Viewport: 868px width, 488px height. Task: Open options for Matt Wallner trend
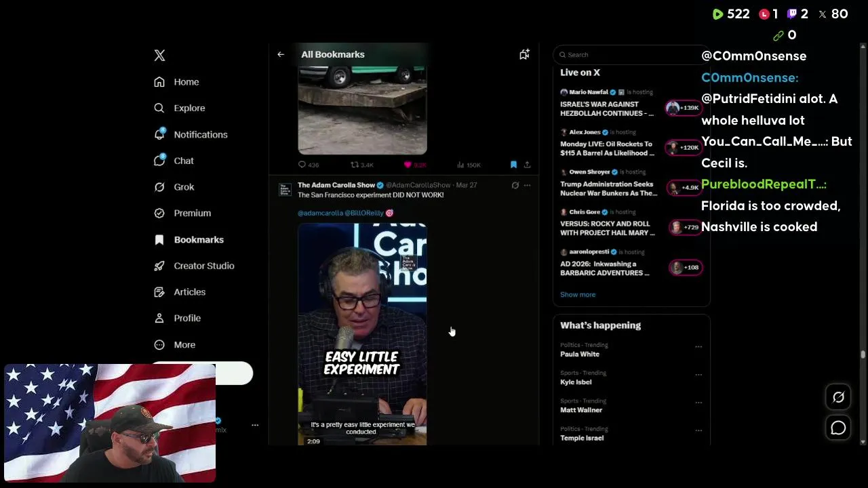click(698, 402)
